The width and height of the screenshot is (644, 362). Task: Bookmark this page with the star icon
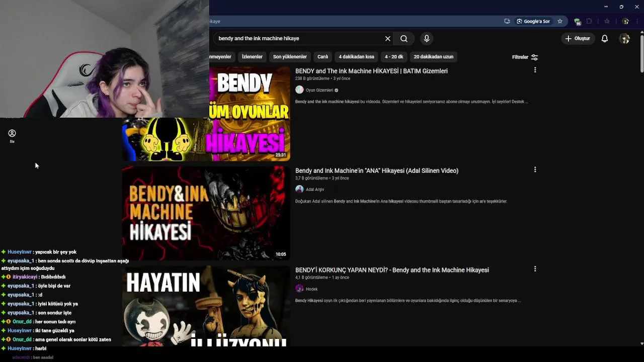[560, 21]
